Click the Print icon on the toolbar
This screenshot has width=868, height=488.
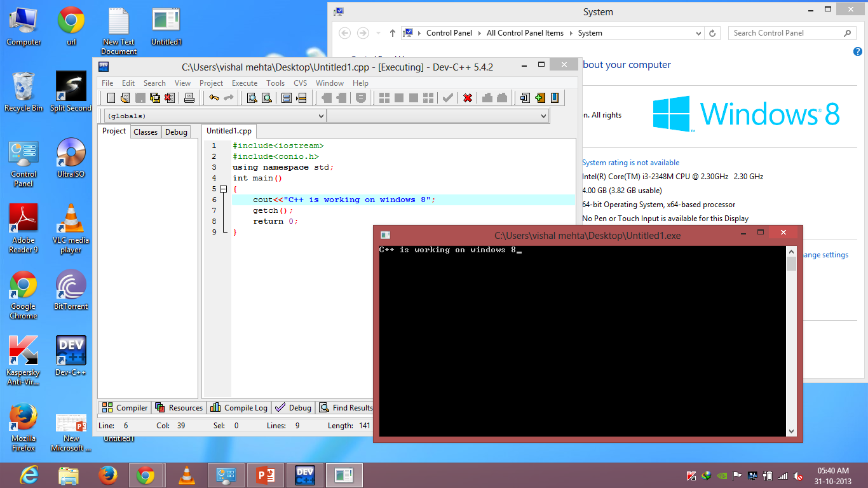pyautogui.click(x=191, y=97)
